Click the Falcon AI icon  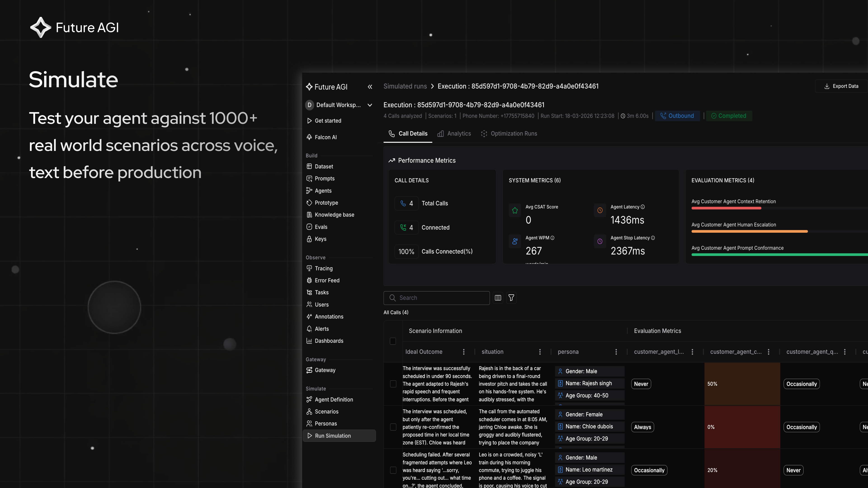coord(309,137)
